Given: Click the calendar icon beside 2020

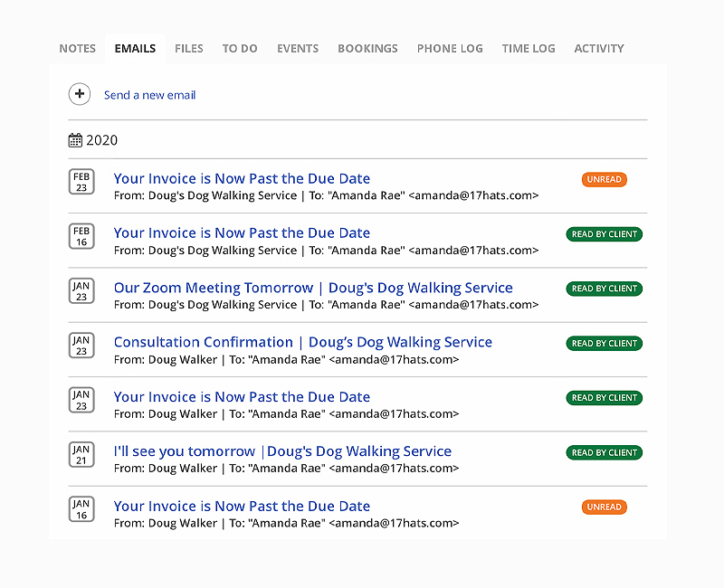Looking at the screenshot, I should (75, 139).
